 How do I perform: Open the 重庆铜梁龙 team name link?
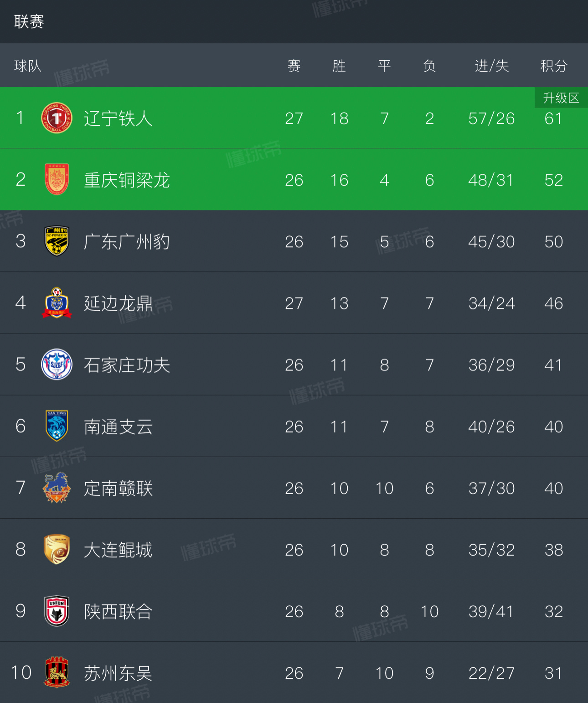point(127,180)
